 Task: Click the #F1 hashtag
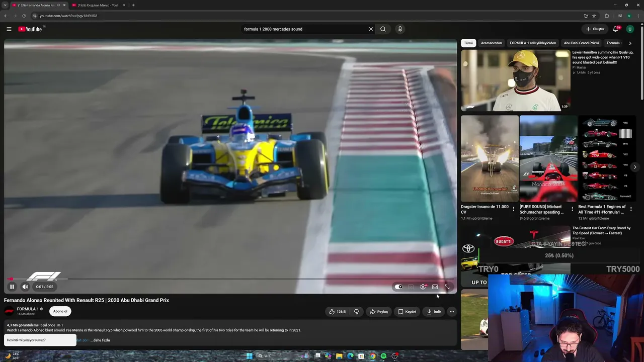pos(60,325)
